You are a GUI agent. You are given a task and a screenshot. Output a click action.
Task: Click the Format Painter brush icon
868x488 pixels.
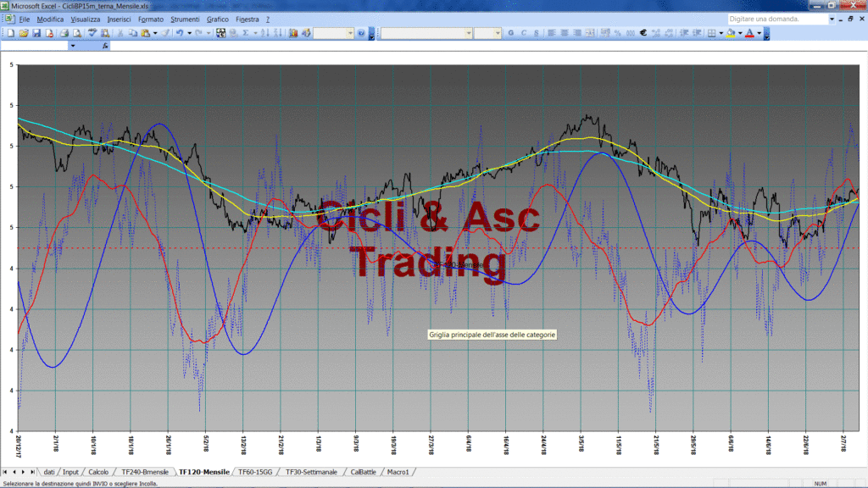(x=165, y=33)
